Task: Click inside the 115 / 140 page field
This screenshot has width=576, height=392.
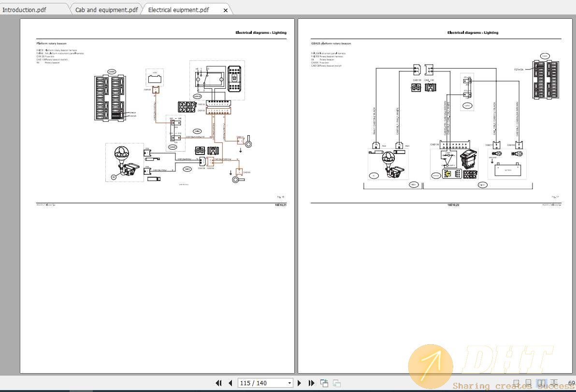Action: pos(256,383)
